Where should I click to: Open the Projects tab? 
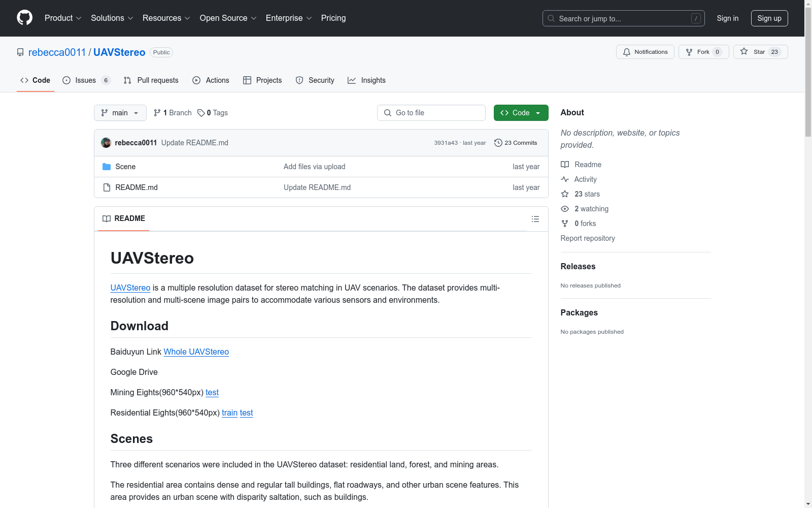[262, 80]
